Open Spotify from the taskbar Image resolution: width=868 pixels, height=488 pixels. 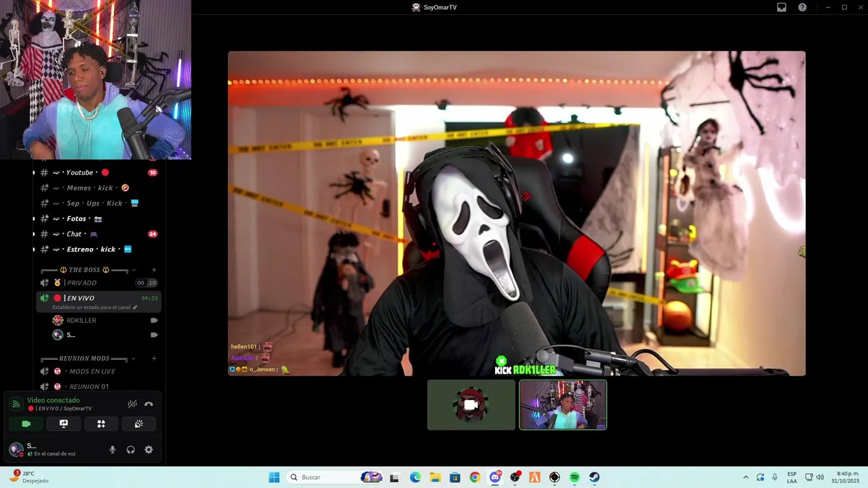574,477
